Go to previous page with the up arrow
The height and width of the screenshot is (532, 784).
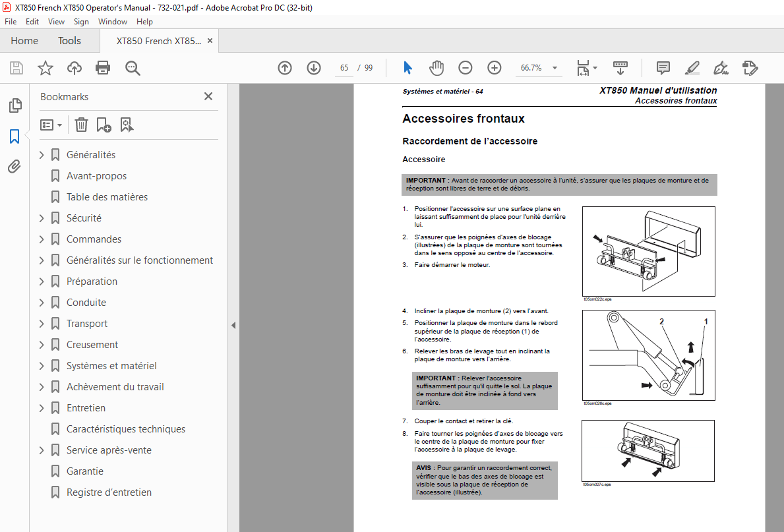coord(285,68)
